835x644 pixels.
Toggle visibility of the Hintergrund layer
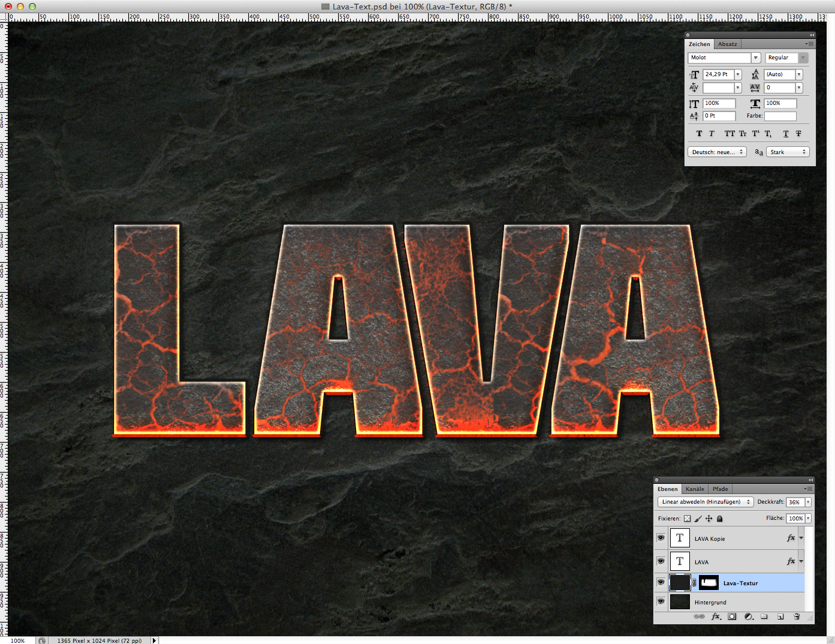point(661,602)
